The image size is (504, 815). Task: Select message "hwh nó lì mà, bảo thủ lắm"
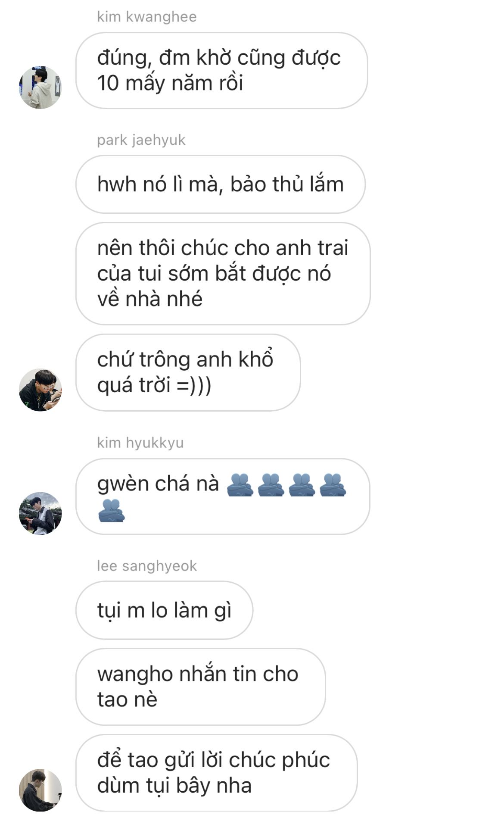(x=221, y=184)
